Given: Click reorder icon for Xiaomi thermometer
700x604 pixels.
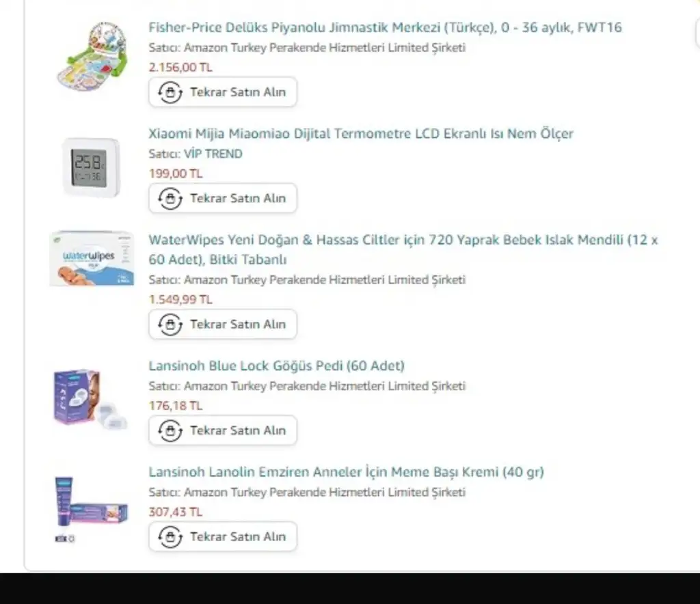Looking at the screenshot, I should (170, 199).
